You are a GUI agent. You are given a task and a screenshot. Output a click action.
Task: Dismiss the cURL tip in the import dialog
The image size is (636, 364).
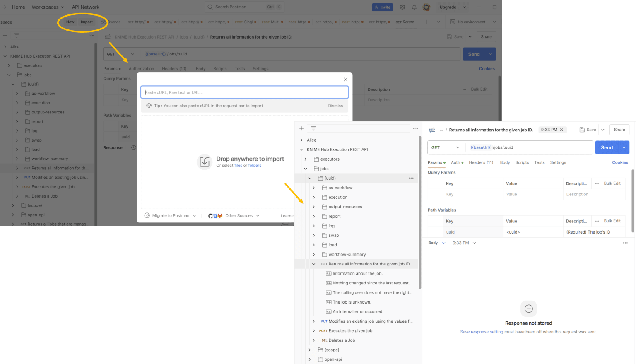pyautogui.click(x=335, y=106)
